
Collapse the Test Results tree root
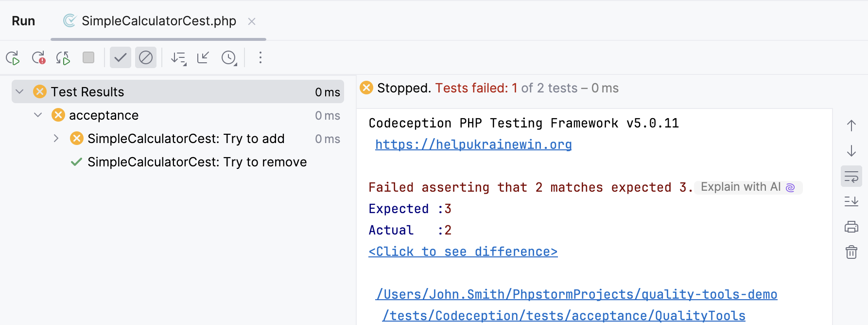19,91
